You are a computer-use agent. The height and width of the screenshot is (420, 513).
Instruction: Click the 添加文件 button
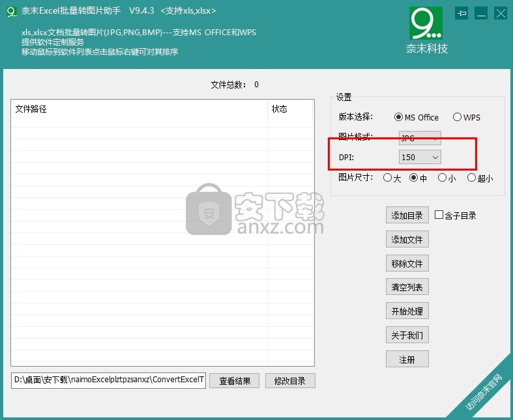pyautogui.click(x=407, y=239)
